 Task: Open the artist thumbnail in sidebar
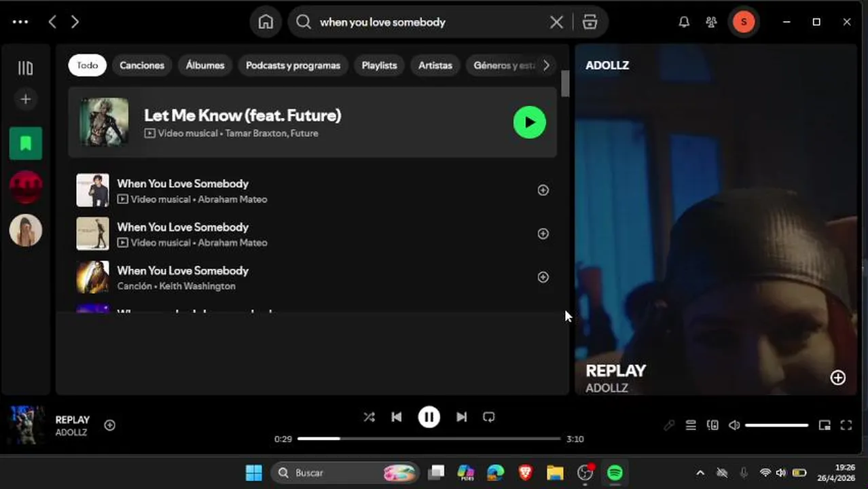(x=26, y=230)
